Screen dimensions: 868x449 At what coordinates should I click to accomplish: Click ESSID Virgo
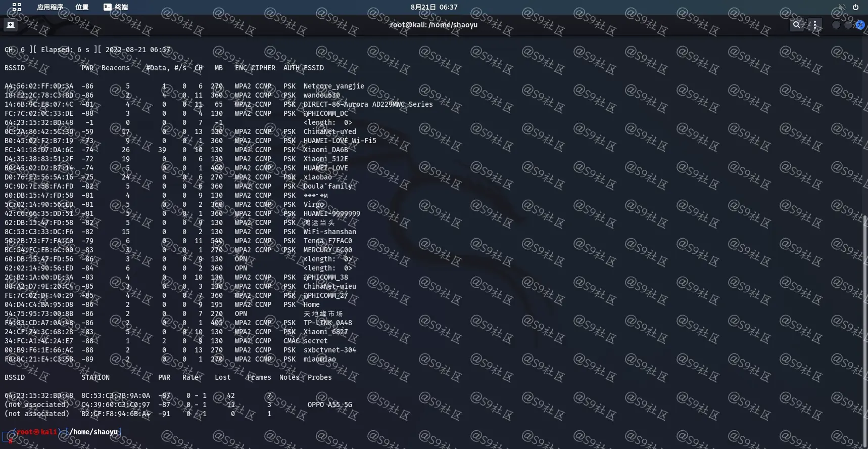(313, 204)
